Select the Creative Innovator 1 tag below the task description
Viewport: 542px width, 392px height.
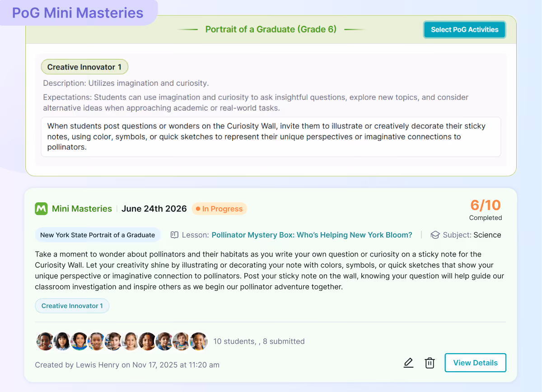72,306
